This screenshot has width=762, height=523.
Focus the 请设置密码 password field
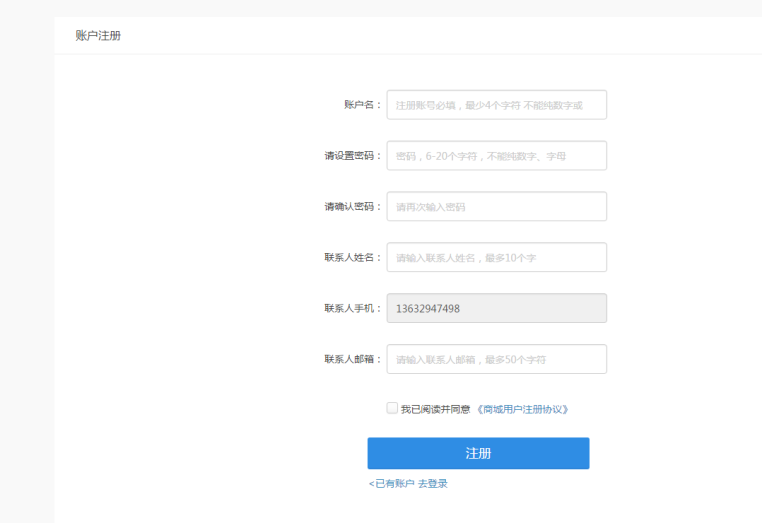point(496,156)
